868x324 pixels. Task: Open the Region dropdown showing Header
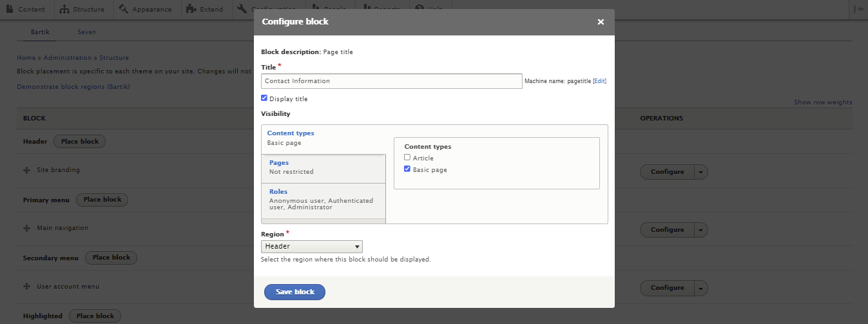[311, 247]
